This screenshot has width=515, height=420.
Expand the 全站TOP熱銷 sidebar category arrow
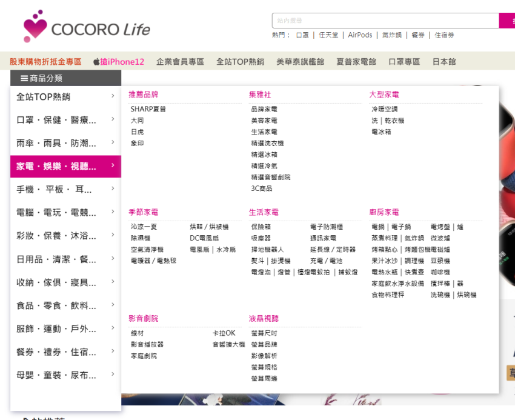[113, 96]
